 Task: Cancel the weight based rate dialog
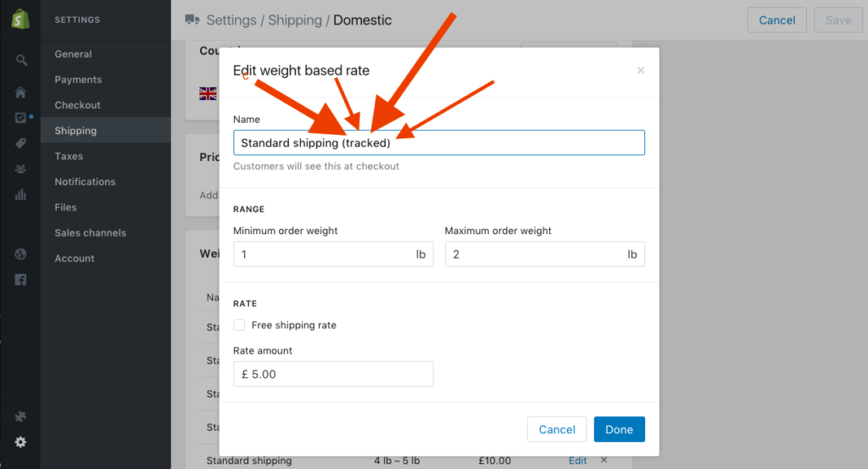[x=557, y=429]
